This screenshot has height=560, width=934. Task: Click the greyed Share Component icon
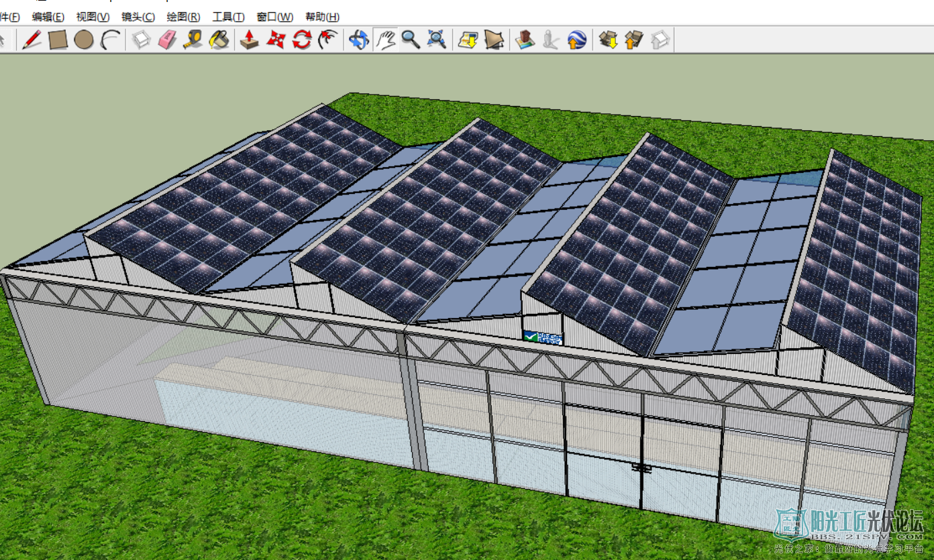(x=660, y=40)
